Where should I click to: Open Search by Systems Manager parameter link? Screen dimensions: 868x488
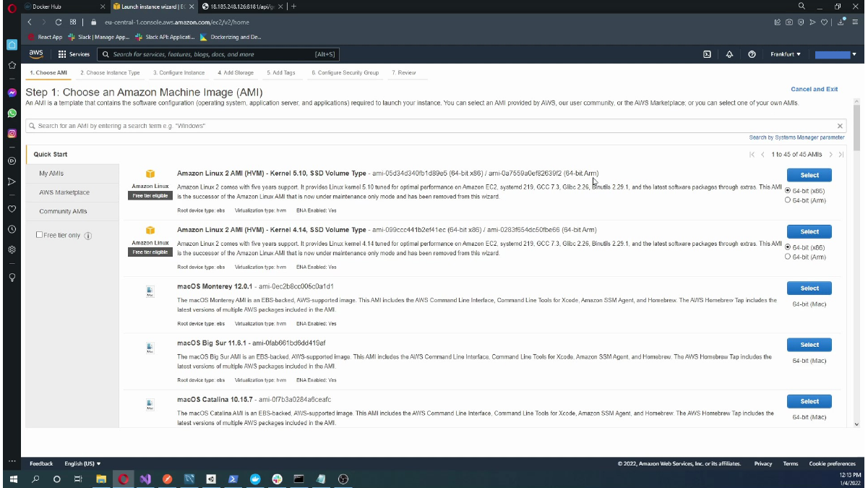coord(796,137)
